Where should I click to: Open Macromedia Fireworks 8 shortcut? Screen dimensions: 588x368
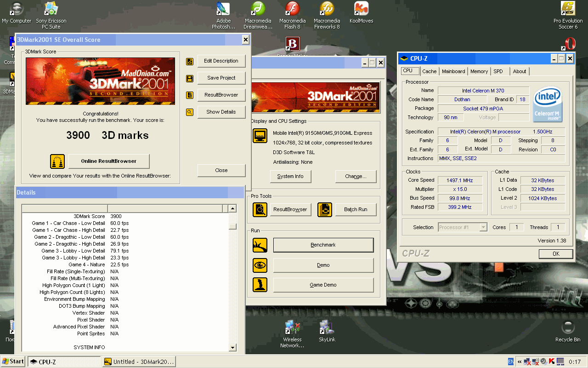coord(327,15)
